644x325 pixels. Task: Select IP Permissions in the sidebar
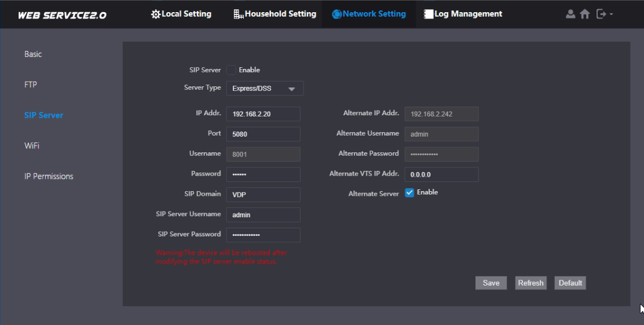(x=49, y=176)
